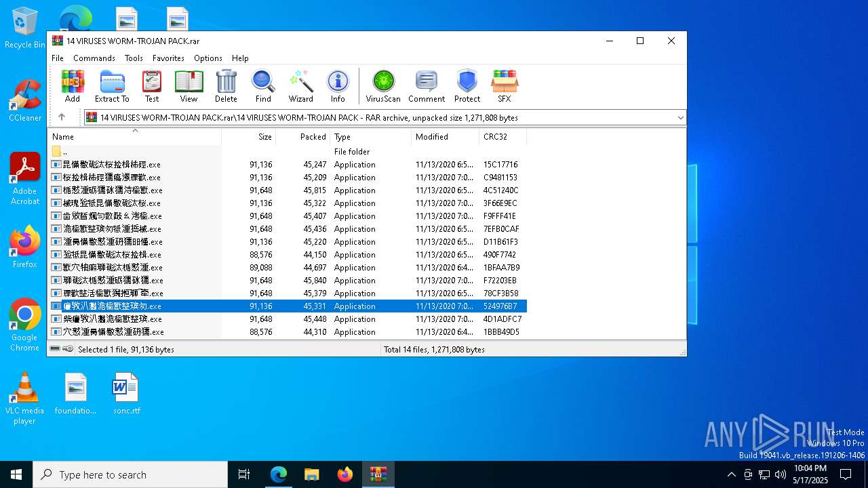Select file with CRC32 C9481153
The image size is (868, 488).
pos(288,178)
